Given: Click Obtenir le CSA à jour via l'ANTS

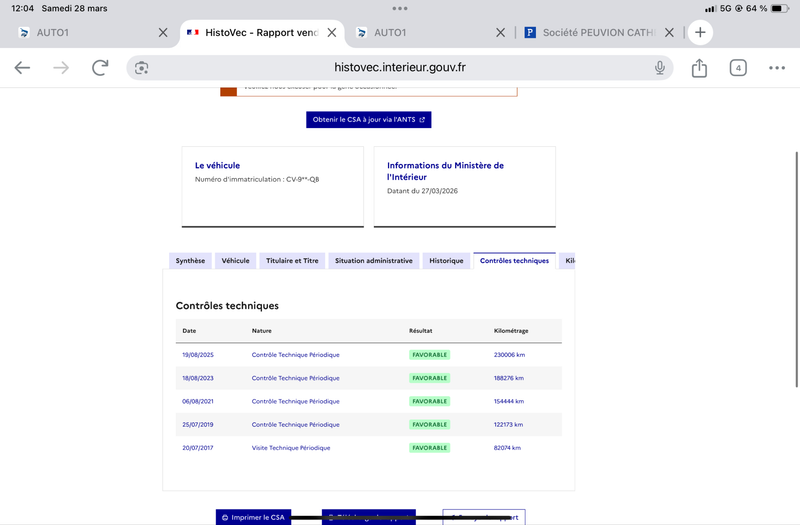Looking at the screenshot, I should pos(368,120).
